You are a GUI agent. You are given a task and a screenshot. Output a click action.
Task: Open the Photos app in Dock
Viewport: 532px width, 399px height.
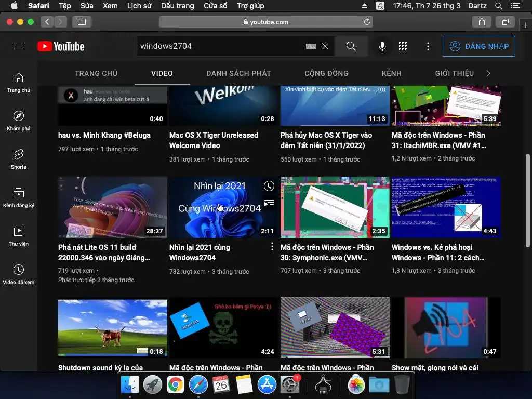(x=356, y=385)
